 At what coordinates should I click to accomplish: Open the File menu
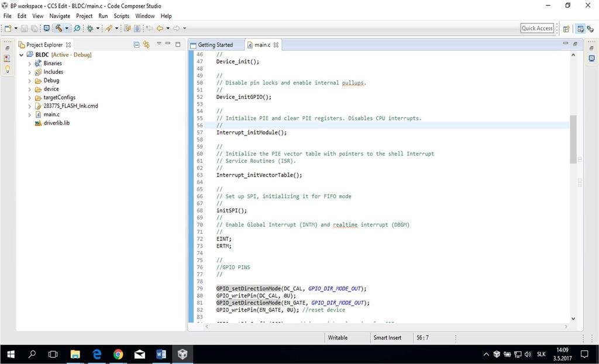[7, 16]
